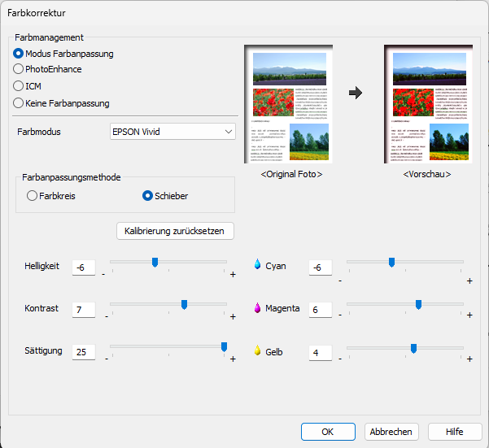Click the <Vorschau> caption
Screen dimensions: 489x448
click(427, 174)
